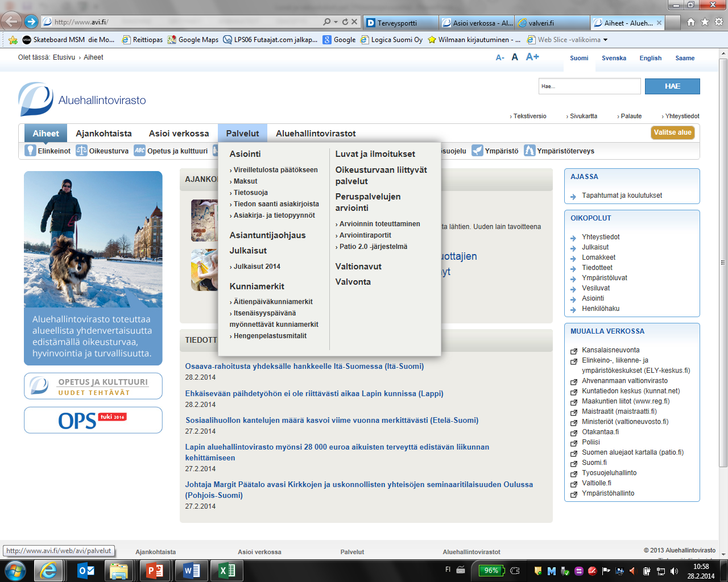Open Osaava-rahoitusta Itä-Suomi news headline
The height and width of the screenshot is (582, 728).
tap(304, 367)
